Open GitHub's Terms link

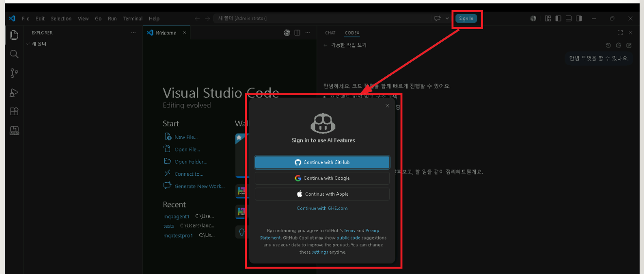point(349,231)
